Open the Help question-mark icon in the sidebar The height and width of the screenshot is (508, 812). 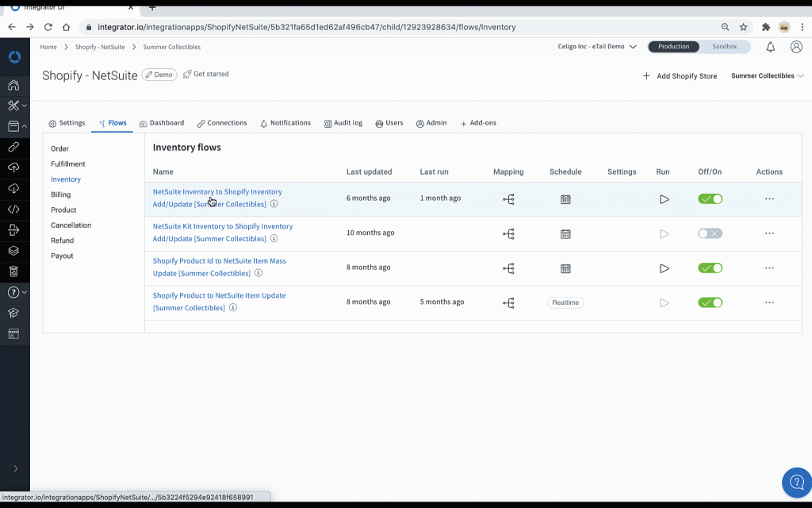point(14,292)
